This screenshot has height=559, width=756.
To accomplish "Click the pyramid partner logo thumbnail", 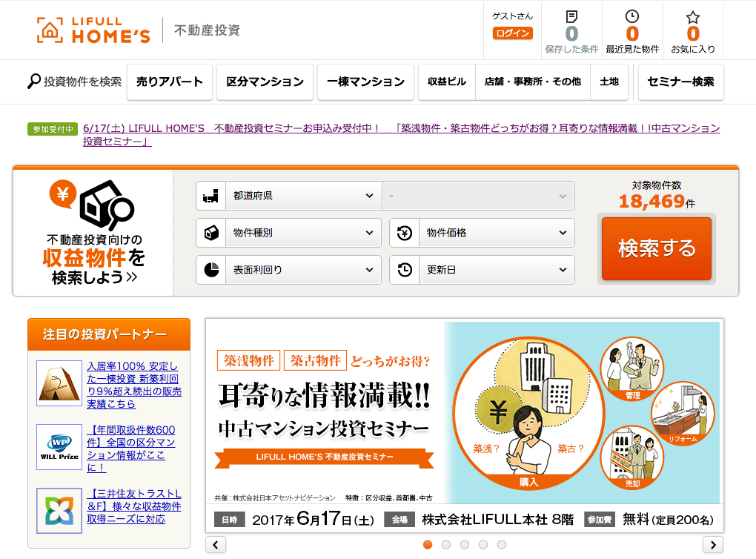I will pyautogui.click(x=59, y=383).
